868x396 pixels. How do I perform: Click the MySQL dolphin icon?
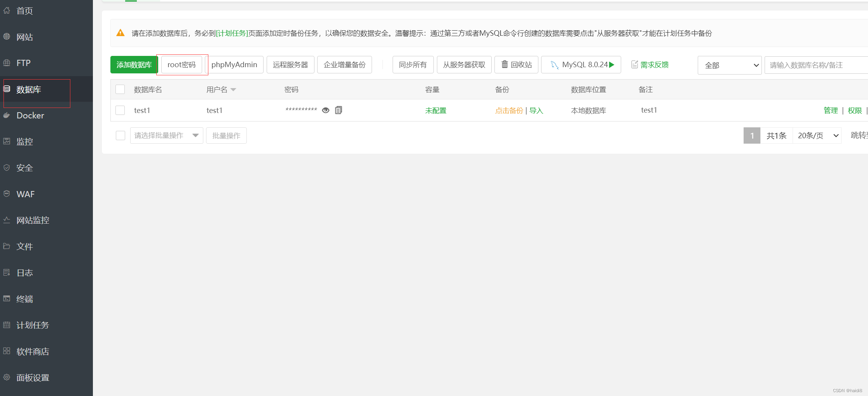pos(555,65)
